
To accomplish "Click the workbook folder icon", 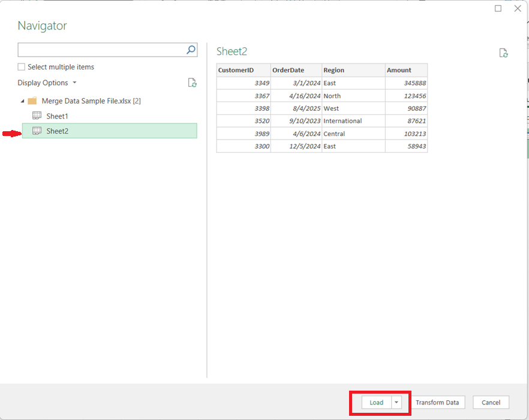I will pos(32,101).
